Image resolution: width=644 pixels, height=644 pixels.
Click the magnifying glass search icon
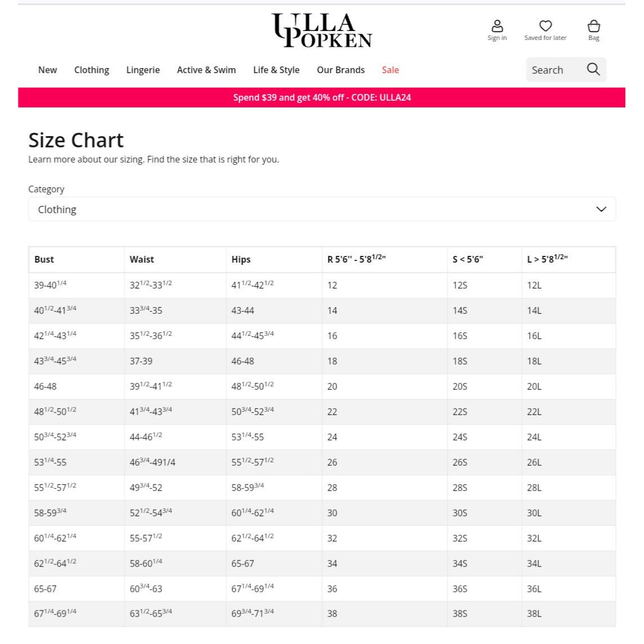pos(593,69)
